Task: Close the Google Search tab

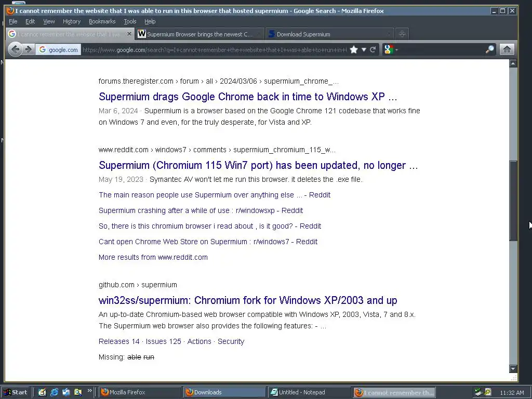Action: pos(129,34)
